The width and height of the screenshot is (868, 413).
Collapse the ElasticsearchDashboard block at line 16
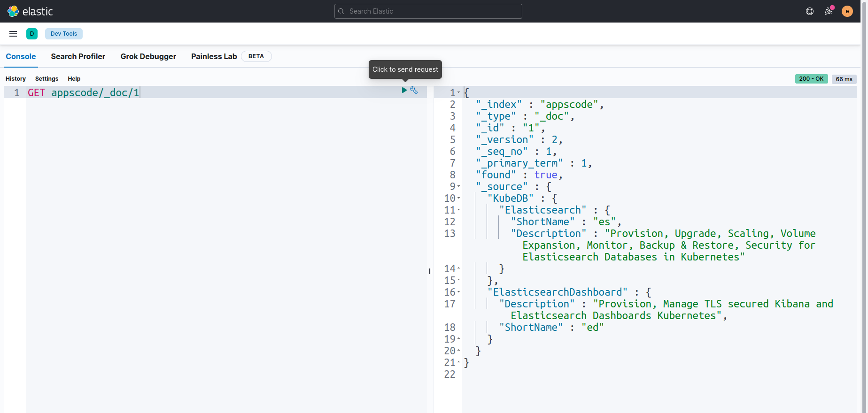click(459, 292)
